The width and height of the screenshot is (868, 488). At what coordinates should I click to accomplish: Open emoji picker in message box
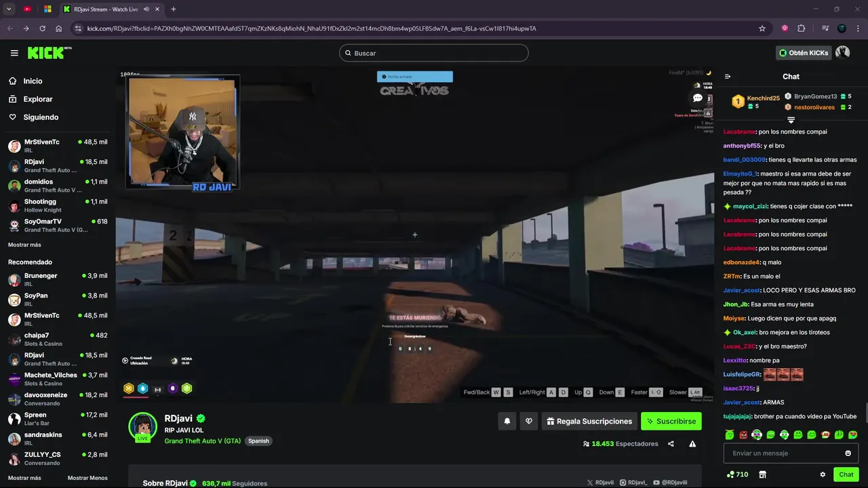[x=848, y=453]
